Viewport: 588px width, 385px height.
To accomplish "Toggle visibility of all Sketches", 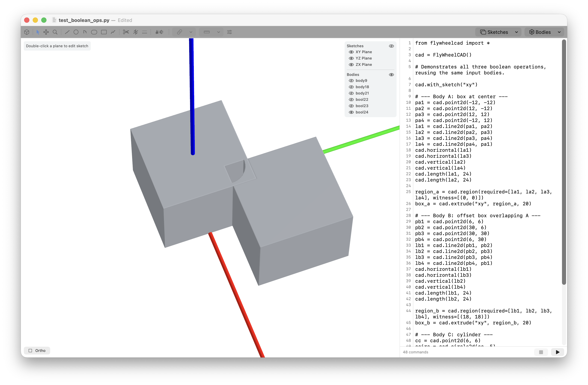I will [391, 46].
